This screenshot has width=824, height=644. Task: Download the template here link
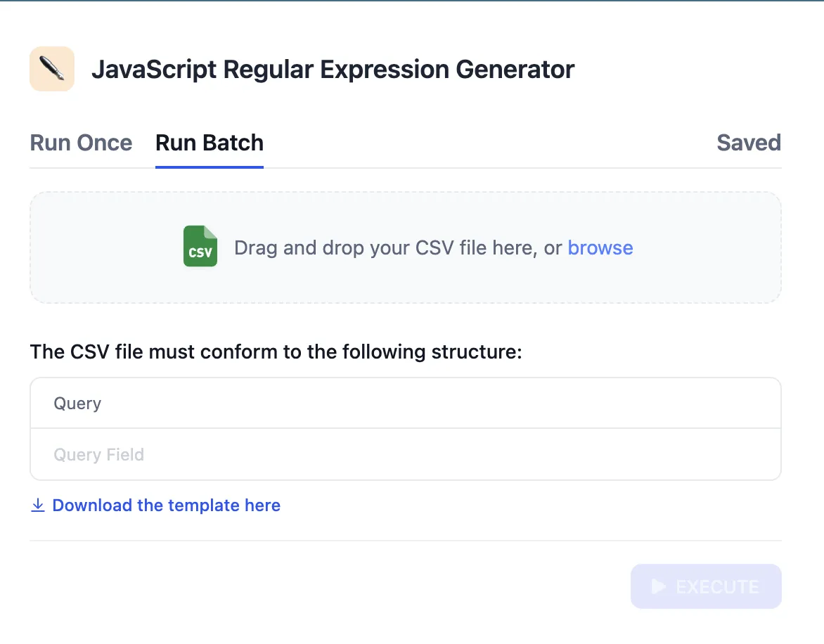click(166, 505)
